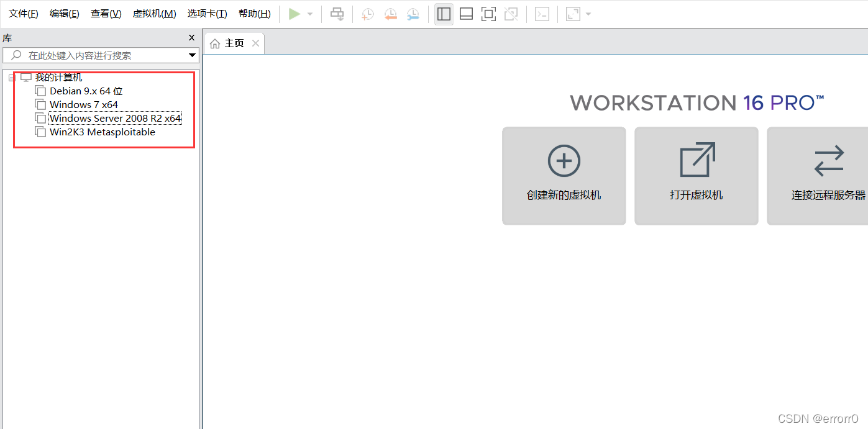Click the Unity mode toolbar icon
Image resolution: width=868 pixels, height=429 pixels.
(x=511, y=14)
